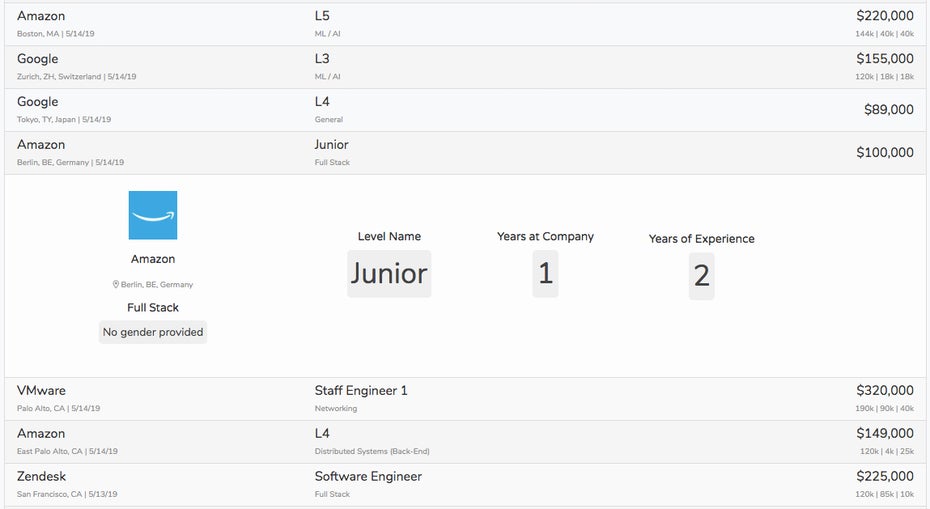Click the $225,000 Zendesk compensation
Viewport: 930px width, 509px height.
(884, 477)
